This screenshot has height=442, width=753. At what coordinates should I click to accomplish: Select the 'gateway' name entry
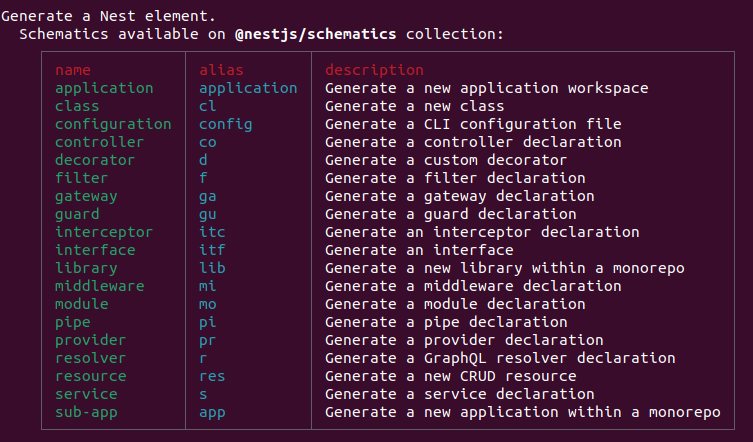tap(86, 196)
